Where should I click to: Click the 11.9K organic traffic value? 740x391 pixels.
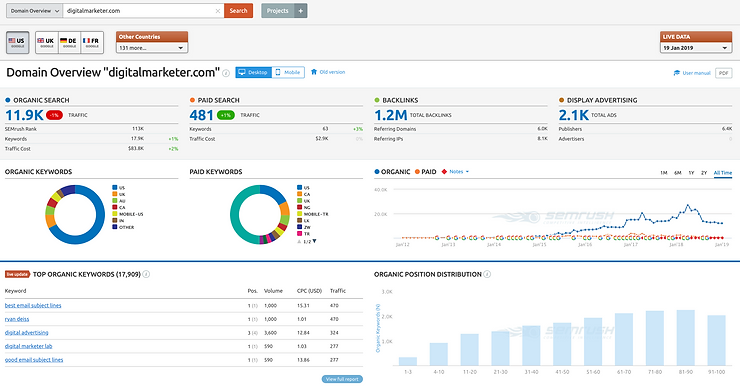tap(24, 115)
